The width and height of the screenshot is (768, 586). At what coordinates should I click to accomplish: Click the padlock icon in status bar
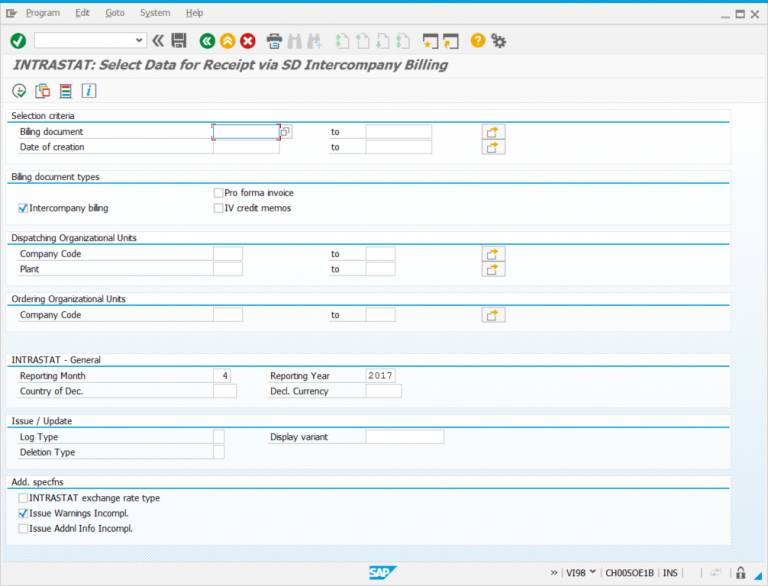[x=741, y=572]
